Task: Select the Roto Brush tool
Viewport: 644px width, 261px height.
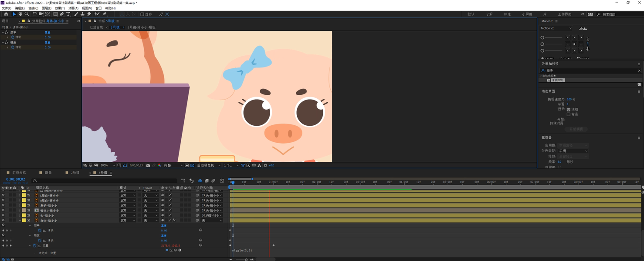Action: point(97,14)
